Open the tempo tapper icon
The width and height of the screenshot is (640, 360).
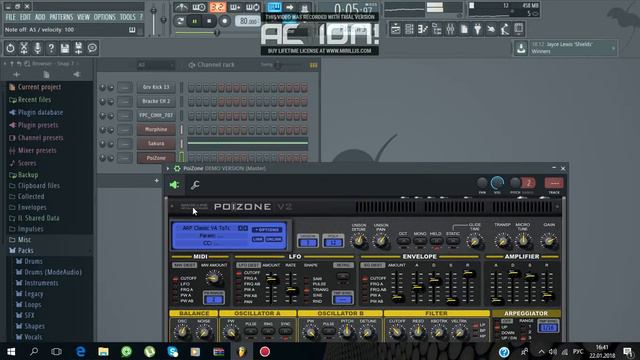pos(505,29)
